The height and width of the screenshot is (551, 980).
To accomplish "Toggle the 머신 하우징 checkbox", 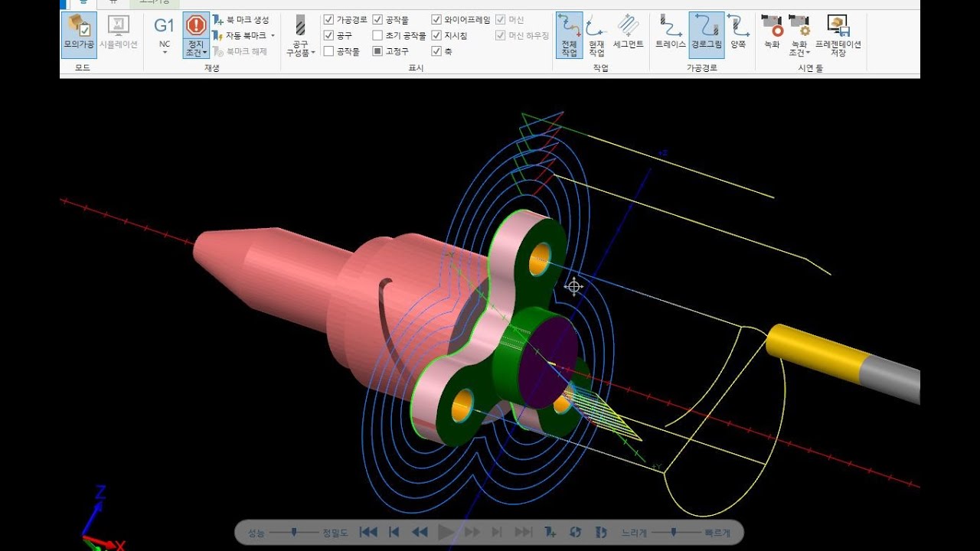I will pos(500,35).
